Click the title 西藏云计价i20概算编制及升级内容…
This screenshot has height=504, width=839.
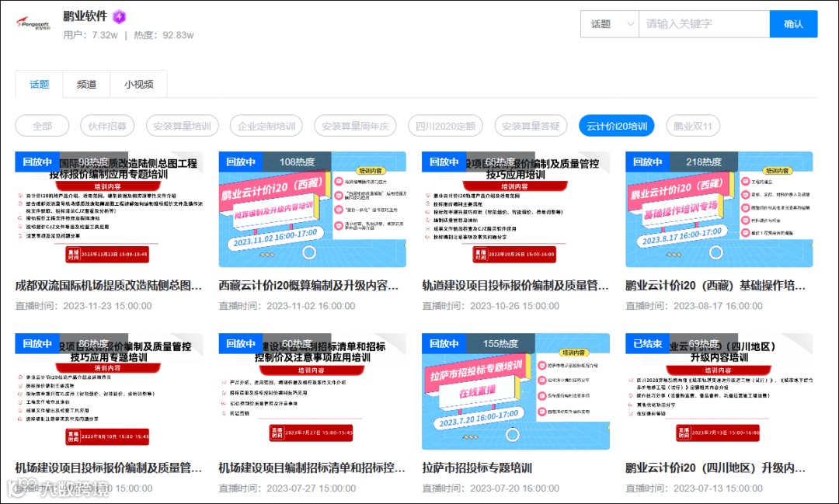coord(308,286)
